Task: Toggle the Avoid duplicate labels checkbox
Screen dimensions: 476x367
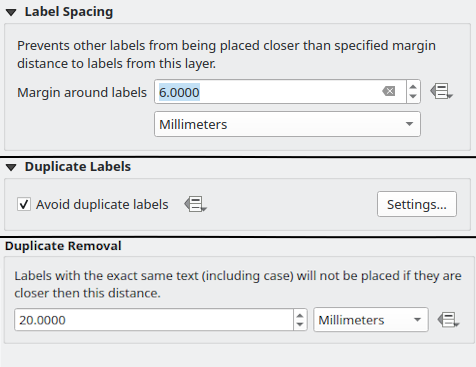Action: click(24, 204)
